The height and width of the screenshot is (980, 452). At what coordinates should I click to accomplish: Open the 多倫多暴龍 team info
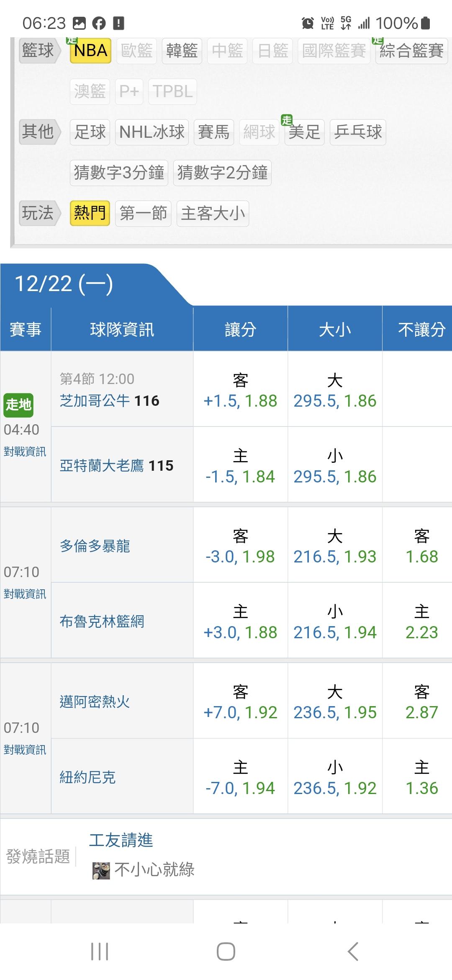pyautogui.click(x=95, y=546)
